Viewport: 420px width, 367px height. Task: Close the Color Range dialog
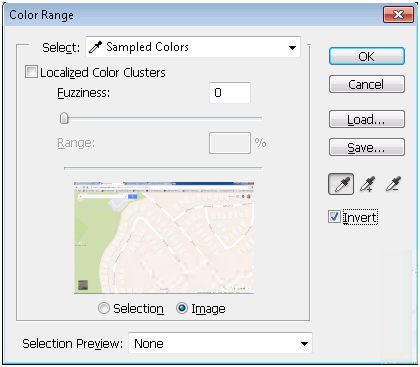coord(398,15)
